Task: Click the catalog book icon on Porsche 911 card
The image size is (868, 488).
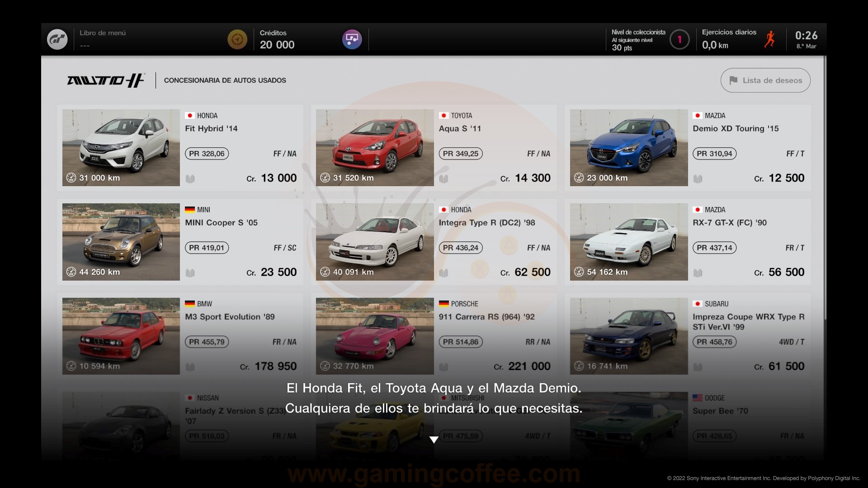Action: tap(443, 367)
